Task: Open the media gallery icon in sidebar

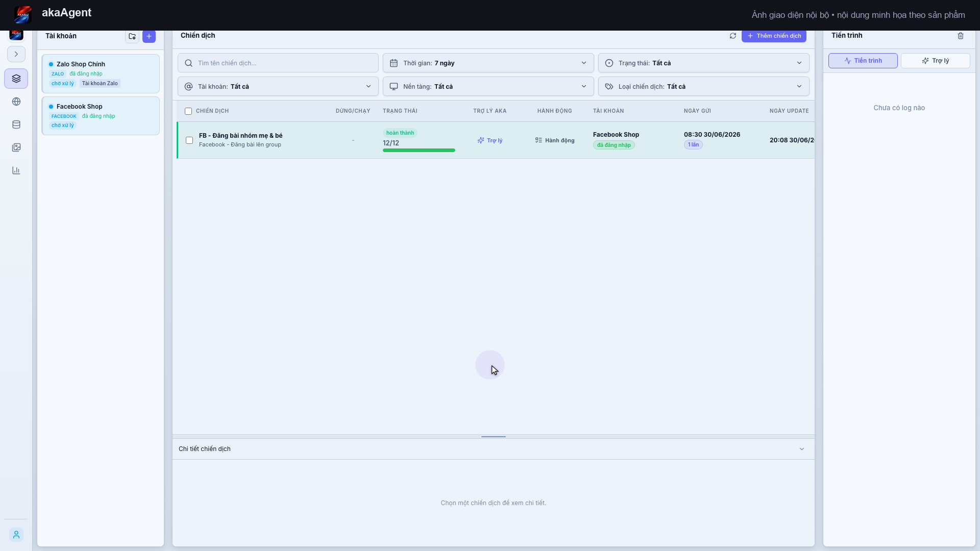Action: [x=16, y=147]
